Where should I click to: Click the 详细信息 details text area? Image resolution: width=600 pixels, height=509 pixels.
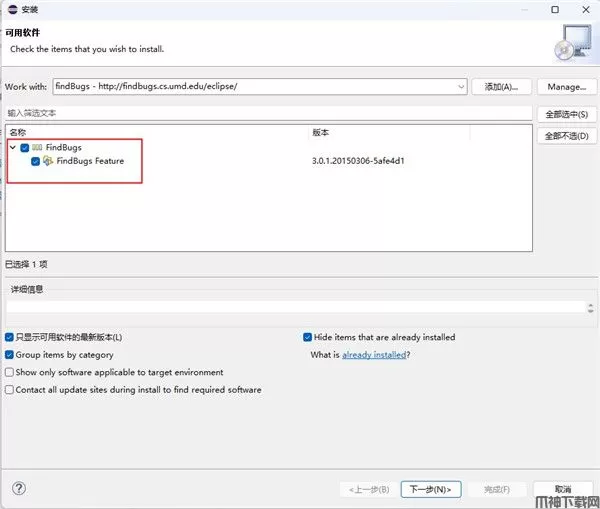tap(297, 307)
